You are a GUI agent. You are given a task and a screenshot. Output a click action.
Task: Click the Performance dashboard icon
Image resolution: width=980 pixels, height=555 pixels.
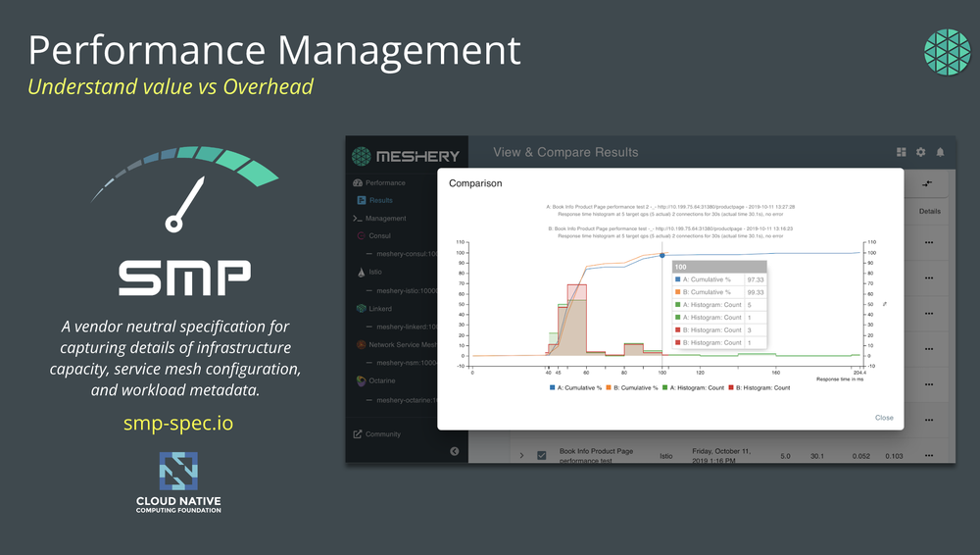[x=358, y=182]
